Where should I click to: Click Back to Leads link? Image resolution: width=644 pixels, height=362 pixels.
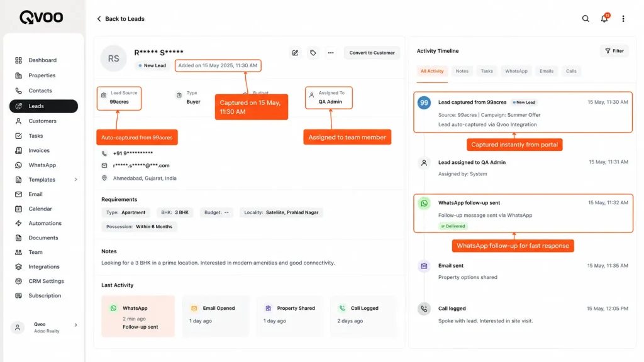tap(120, 19)
